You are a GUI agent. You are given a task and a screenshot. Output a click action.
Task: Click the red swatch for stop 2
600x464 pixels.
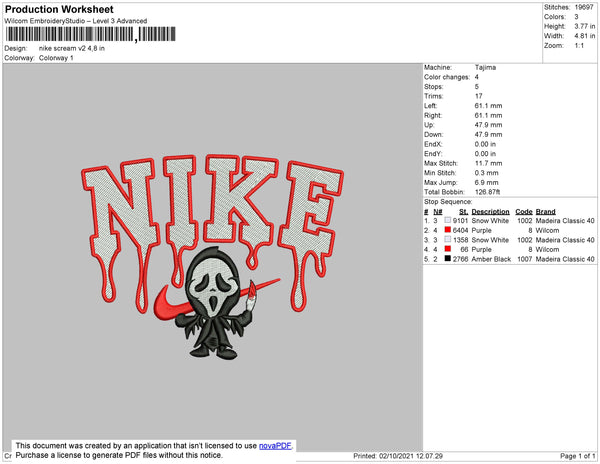click(x=447, y=230)
